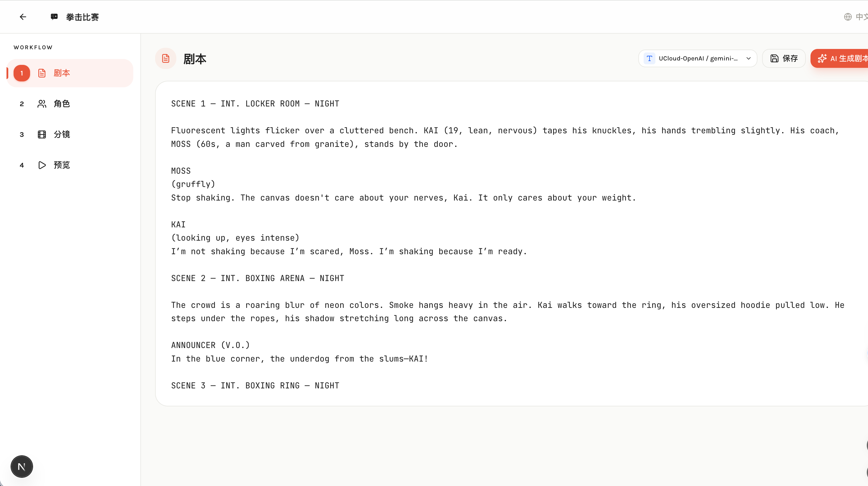Click the number 2 workflow step badge

point(22,104)
